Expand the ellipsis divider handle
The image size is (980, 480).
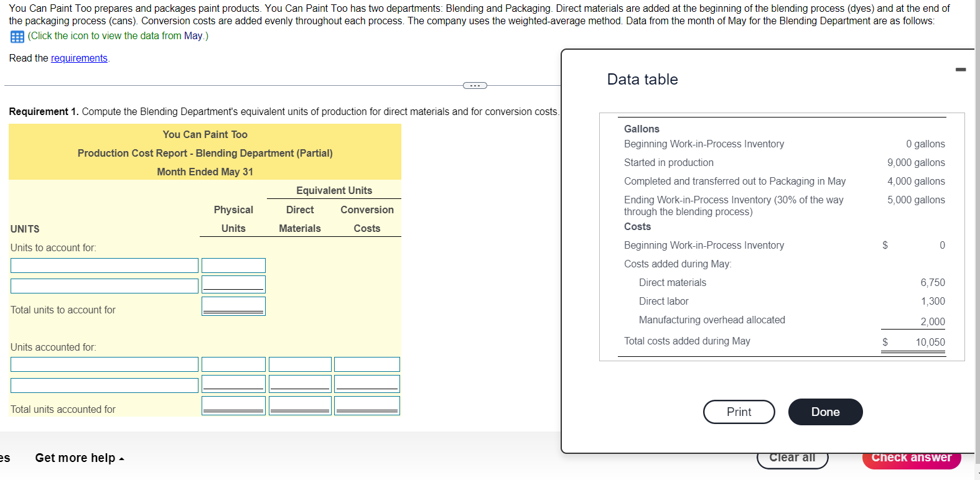pos(475,85)
